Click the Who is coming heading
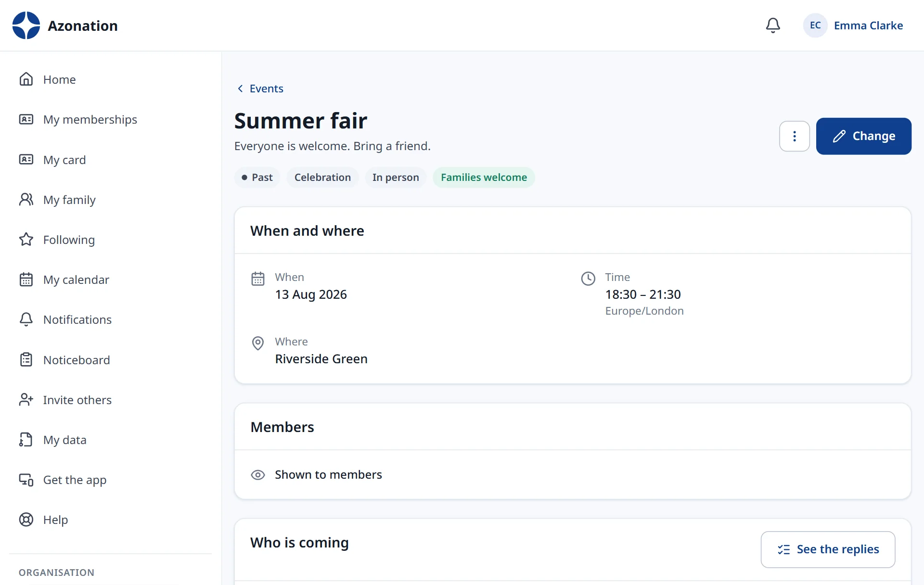Image resolution: width=924 pixels, height=585 pixels. [299, 543]
